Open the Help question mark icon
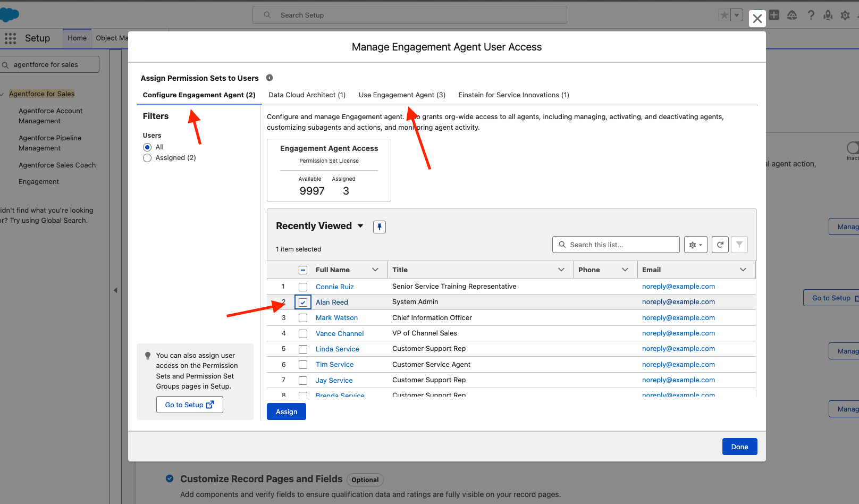The image size is (859, 504). [x=811, y=15]
